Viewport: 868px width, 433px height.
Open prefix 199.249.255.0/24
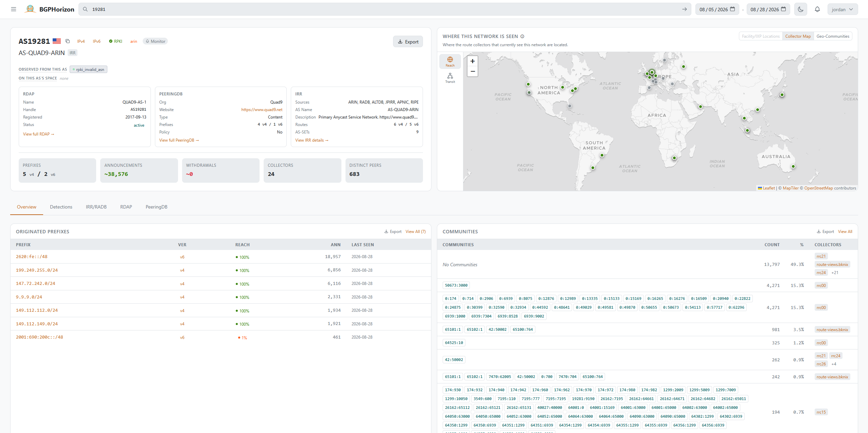point(37,270)
